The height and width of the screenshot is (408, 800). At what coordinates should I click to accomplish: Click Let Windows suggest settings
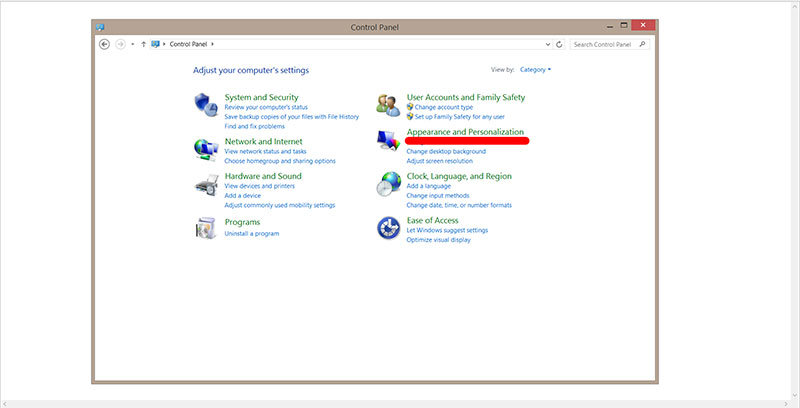pos(447,231)
